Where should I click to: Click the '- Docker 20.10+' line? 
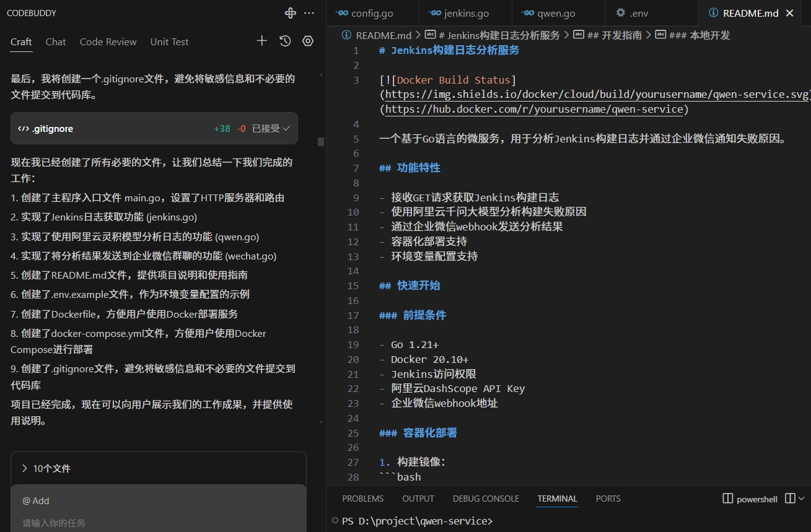(x=424, y=359)
